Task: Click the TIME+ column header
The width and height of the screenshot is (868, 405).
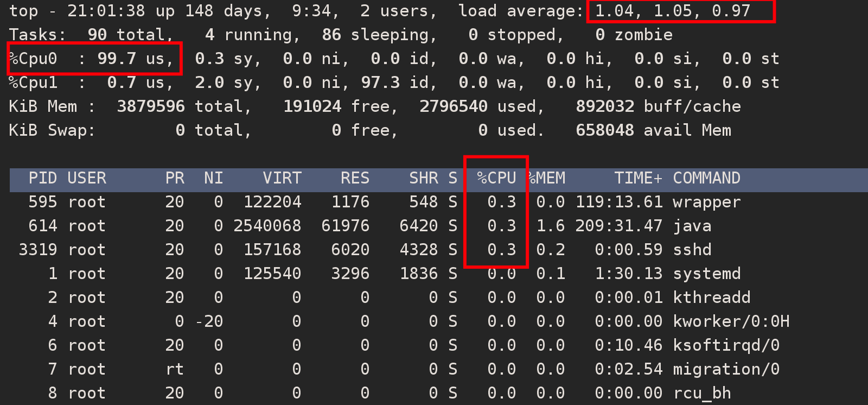Action: pyautogui.click(x=638, y=178)
